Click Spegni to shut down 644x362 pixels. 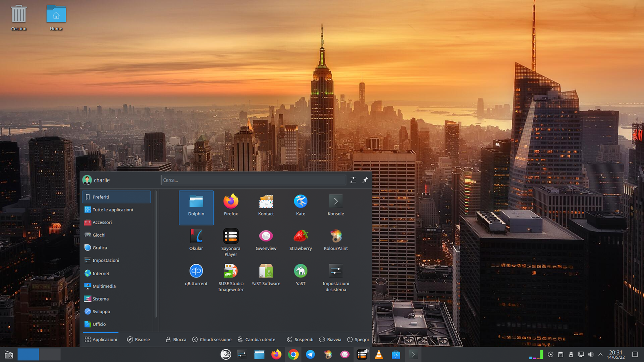tap(358, 340)
